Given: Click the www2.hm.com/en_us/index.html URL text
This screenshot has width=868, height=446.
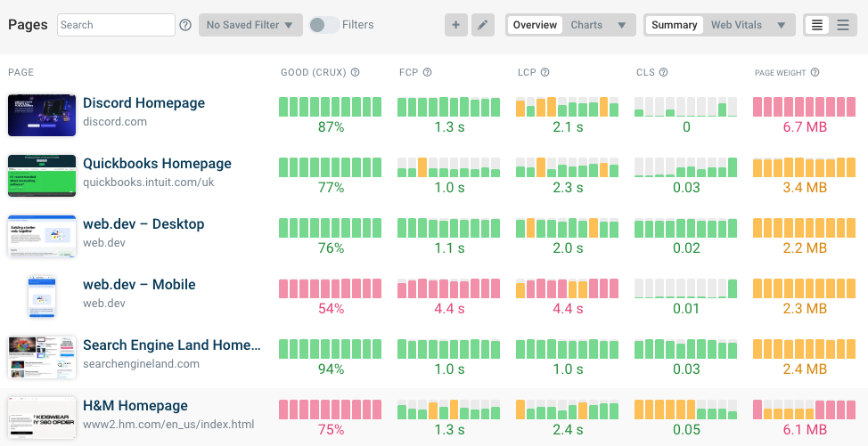Looking at the screenshot, I should [x=168, y=425].
